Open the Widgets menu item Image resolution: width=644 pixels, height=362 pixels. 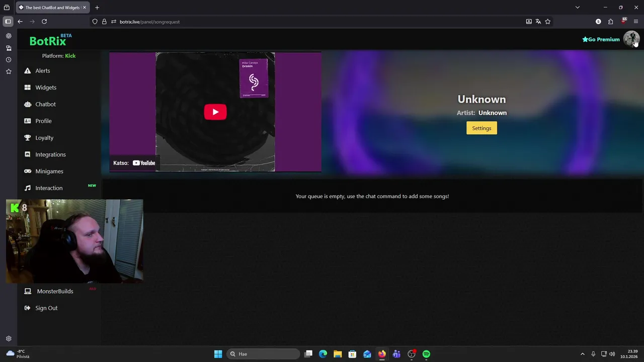coord(46,87)
